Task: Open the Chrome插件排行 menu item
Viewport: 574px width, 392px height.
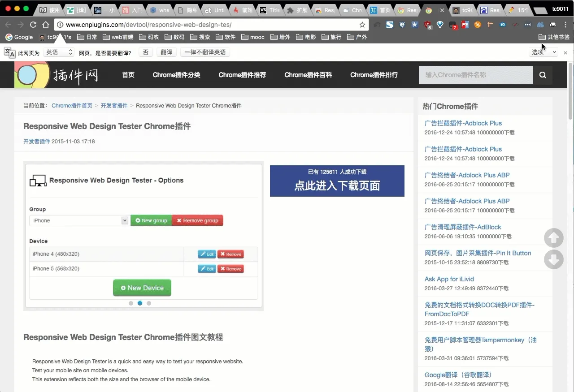Action: pos(374,75)
